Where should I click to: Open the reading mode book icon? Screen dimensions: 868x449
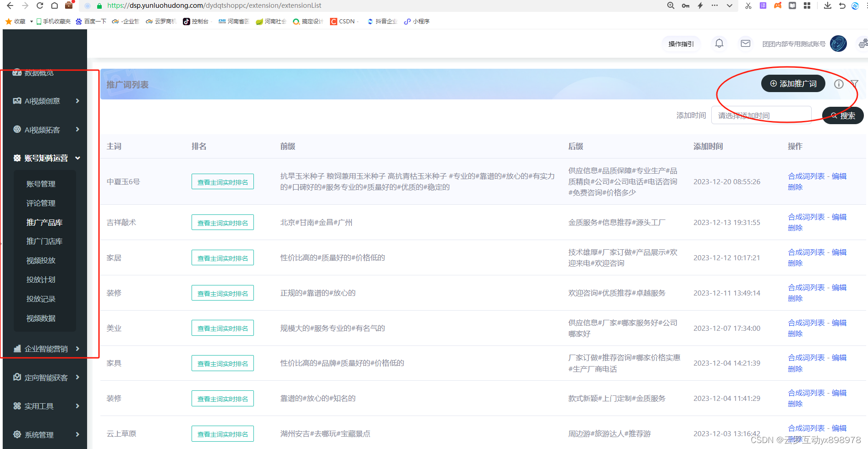coord(792,5)
